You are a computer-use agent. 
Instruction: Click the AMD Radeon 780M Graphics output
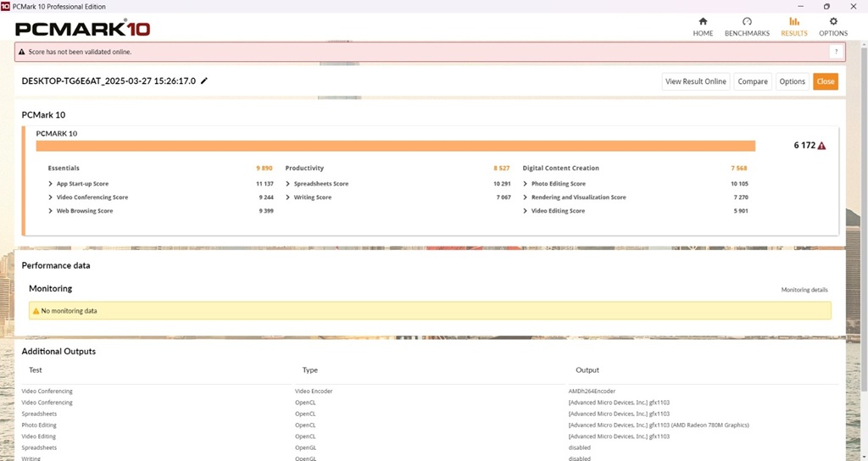[x=659, y=425]
